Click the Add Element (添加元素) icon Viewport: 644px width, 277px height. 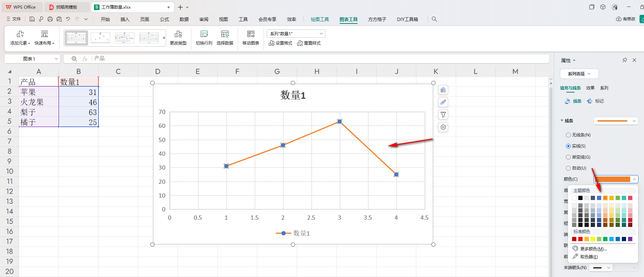[20, 34]
